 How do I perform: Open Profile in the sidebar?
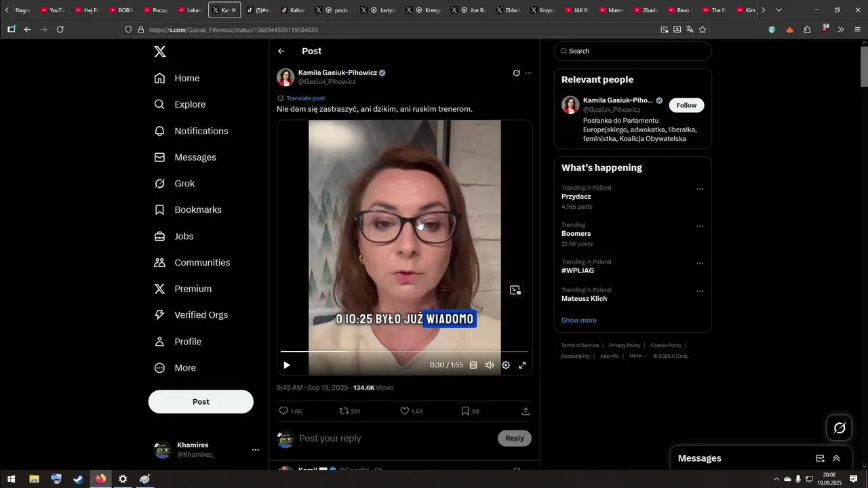coord(178,342)
